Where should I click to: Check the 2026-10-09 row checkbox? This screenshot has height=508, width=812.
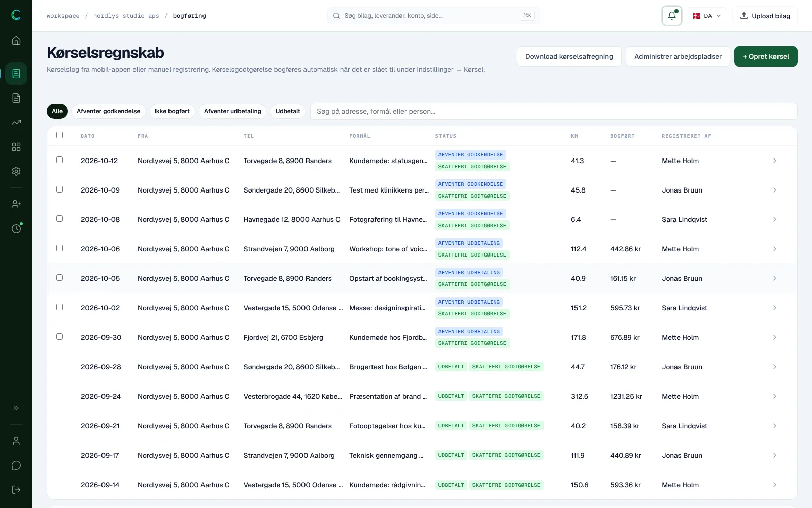(x=60, y=189)
